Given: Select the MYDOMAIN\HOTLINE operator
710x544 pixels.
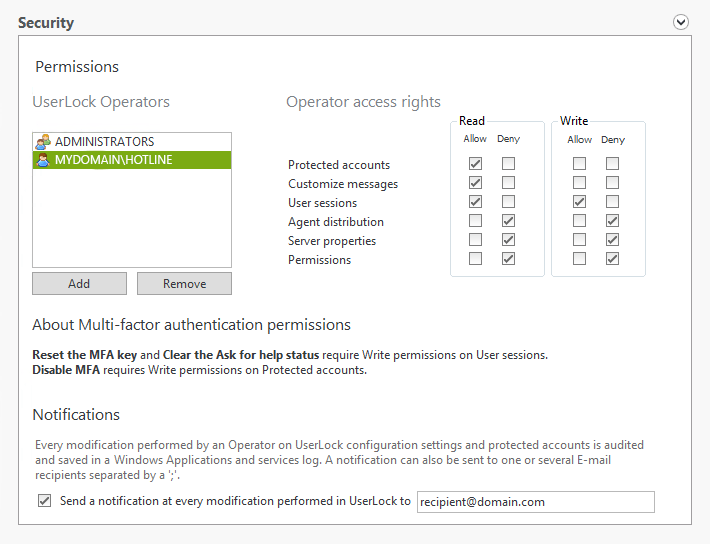Looking at the screenshot, I should click(x=132, y=160).
